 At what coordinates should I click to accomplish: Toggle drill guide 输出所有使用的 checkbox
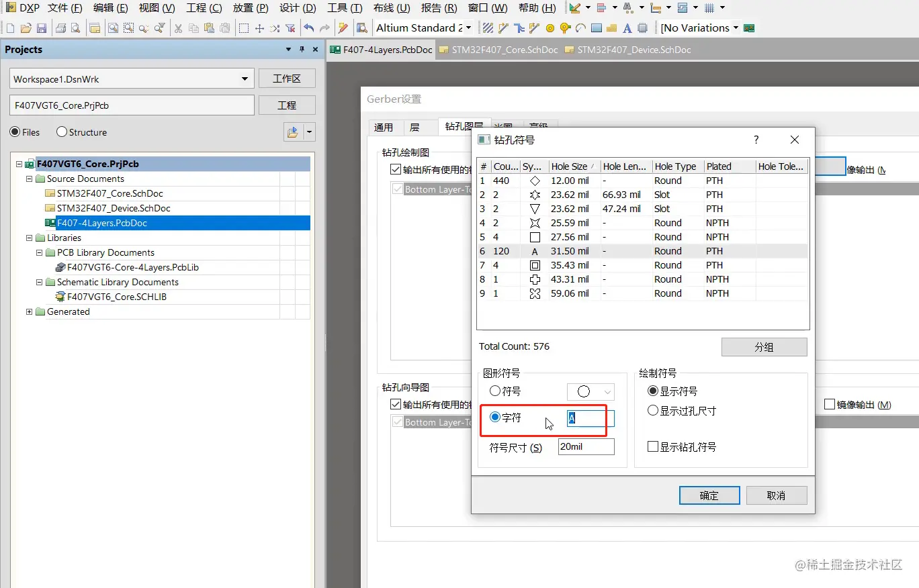click(396, 405)
